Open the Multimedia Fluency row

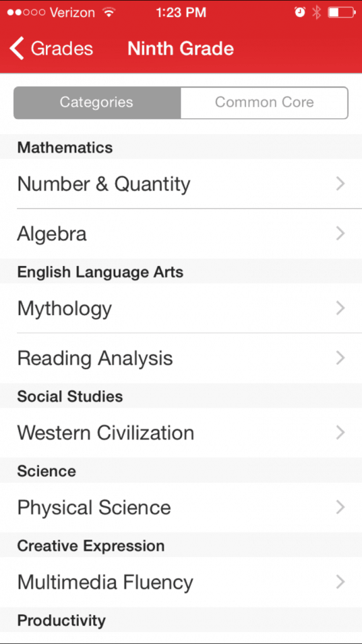tap(181, 582)
